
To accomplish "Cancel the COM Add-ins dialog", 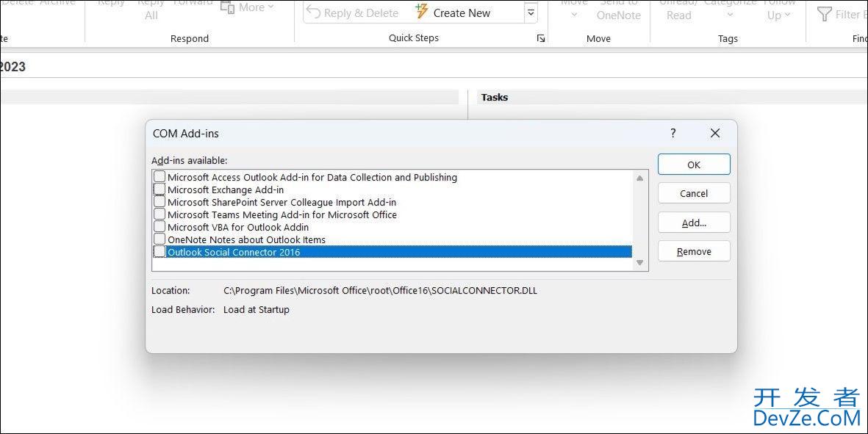I will pyautogui.click(x=694, y=194).
